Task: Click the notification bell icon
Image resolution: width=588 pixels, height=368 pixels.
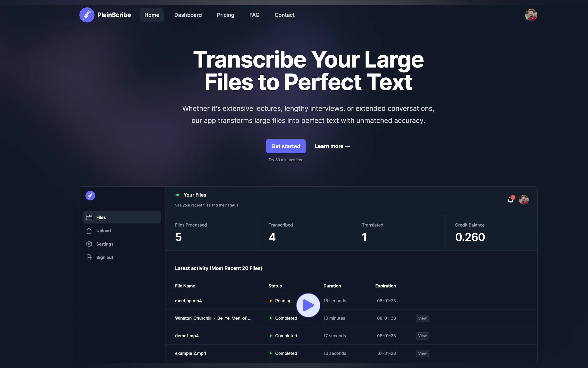Action: coord(510,200)
